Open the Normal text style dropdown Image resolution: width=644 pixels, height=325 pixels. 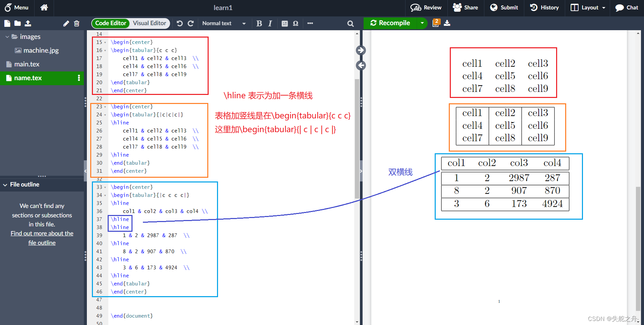point(224,23)
